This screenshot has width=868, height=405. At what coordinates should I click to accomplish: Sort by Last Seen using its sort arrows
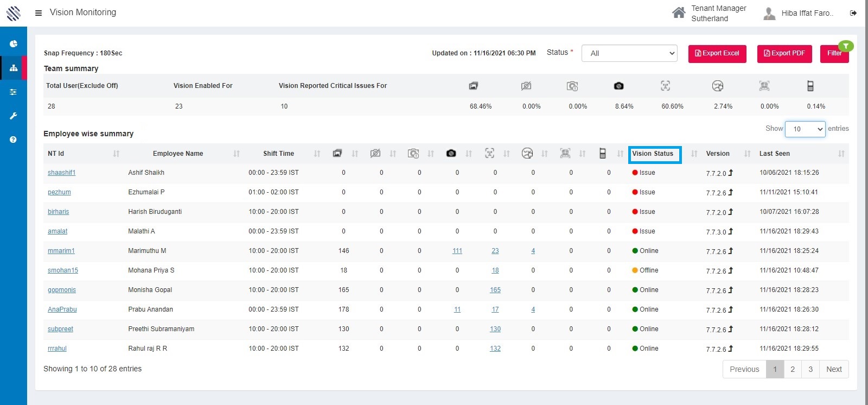(x=841, y=154)
